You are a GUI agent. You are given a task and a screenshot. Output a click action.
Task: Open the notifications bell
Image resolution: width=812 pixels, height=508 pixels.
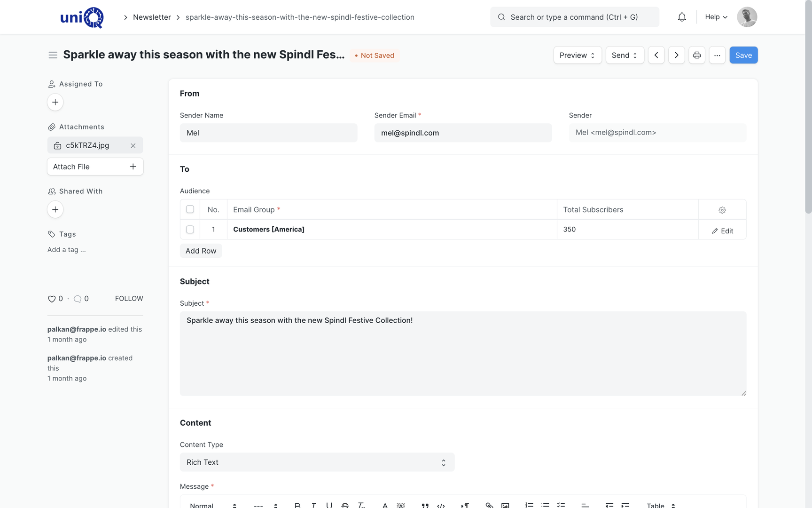point(682,17)
